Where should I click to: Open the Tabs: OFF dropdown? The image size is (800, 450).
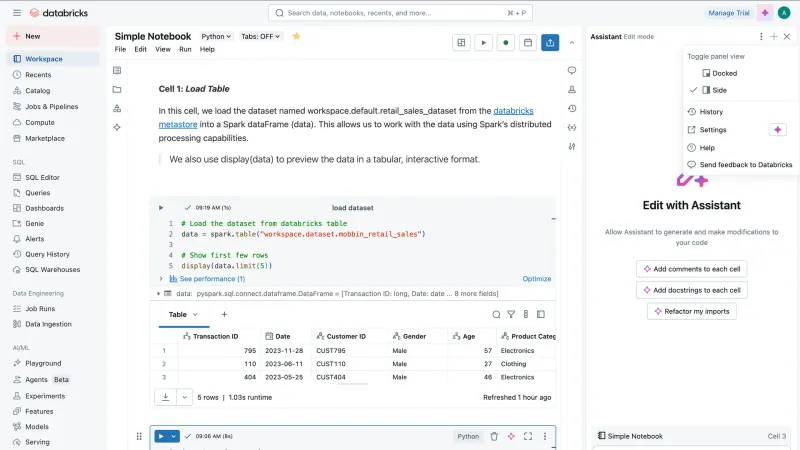(260, 36)
